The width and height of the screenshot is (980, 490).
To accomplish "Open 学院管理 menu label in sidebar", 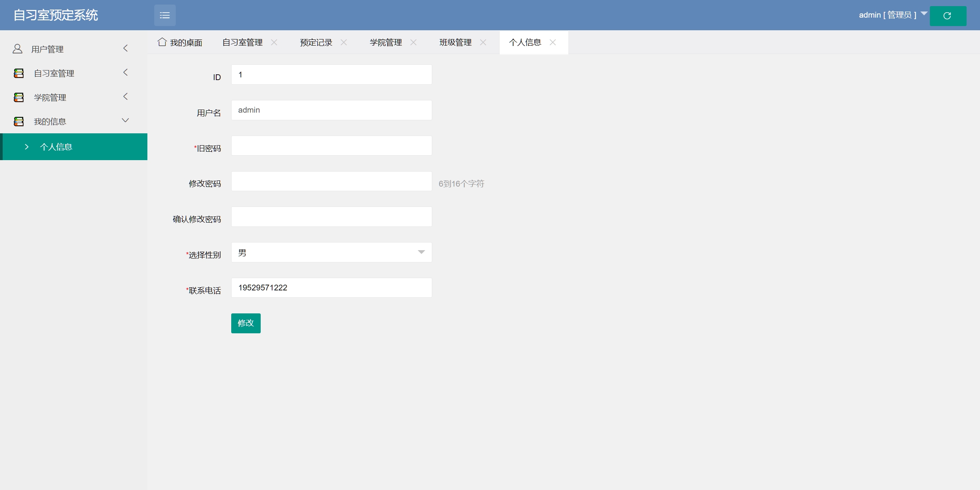I will (x=50, y=97).
